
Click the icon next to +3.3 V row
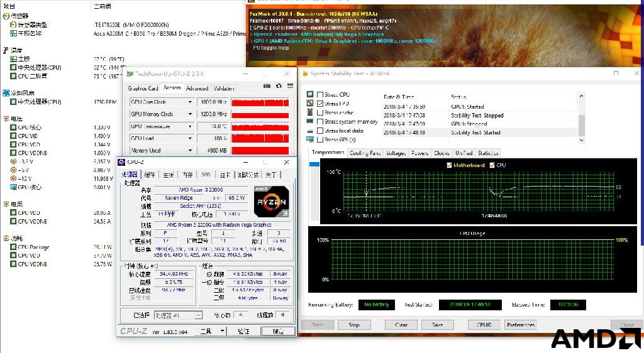(x=13, y=161)
